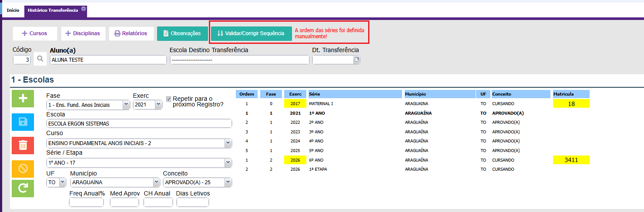644x212 pixels.
Task: Click the green plus add record icon
Action: pos(23,99)
